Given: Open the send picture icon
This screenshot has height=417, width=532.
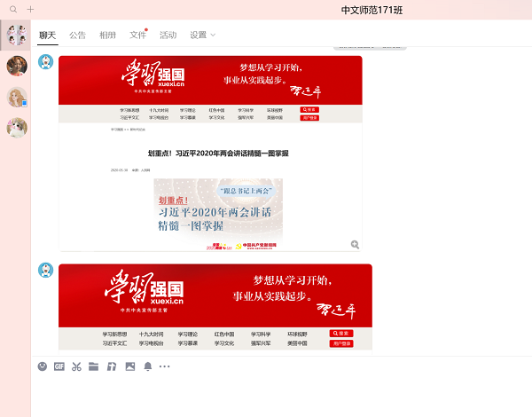Looking at the screenshot, I should (130, 366).
